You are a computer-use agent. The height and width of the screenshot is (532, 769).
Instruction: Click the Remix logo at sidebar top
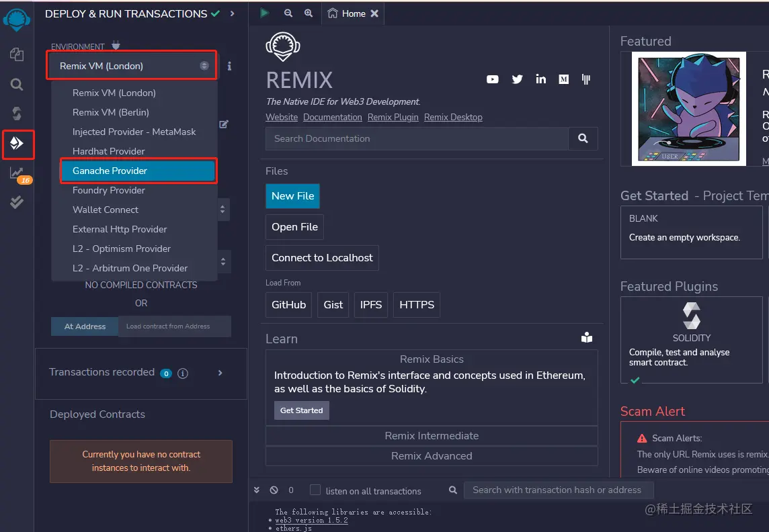(17, 20)
